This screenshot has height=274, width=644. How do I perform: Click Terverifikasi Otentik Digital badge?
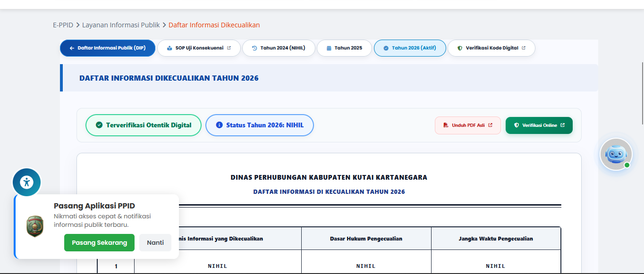[144, 125]
